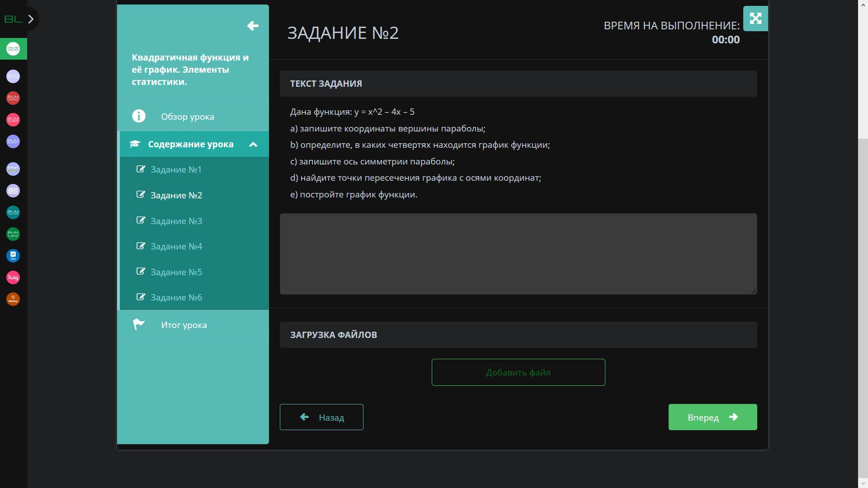Open the Online Mektep sidebar icon

pyautogui.click(x=13, y=49)
